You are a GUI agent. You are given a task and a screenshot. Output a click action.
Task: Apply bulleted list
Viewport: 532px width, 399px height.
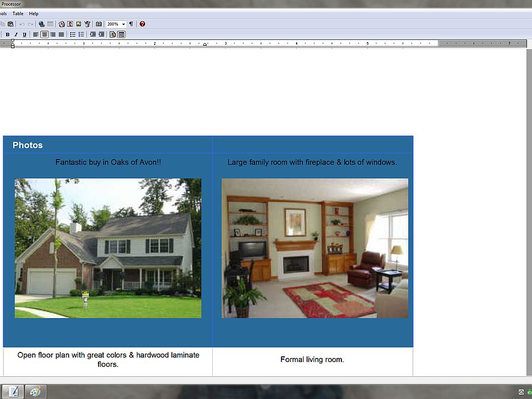[x=73, y=34]
